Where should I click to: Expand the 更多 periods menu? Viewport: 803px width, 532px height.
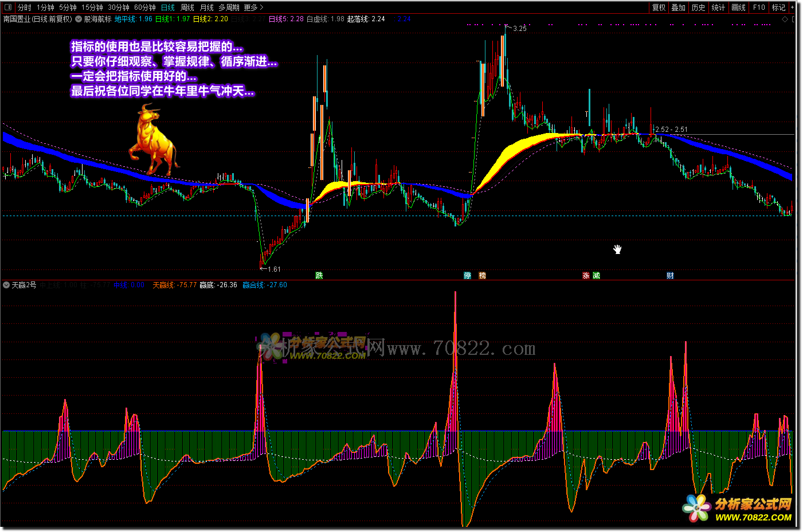click(x=253, y=7)
